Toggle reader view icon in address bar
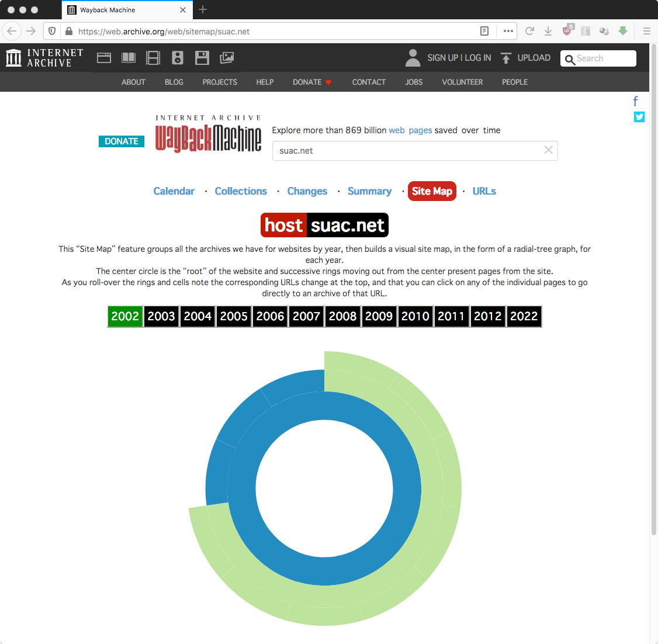The width and height of the screenshot is (658, 644). coord(484,31)
